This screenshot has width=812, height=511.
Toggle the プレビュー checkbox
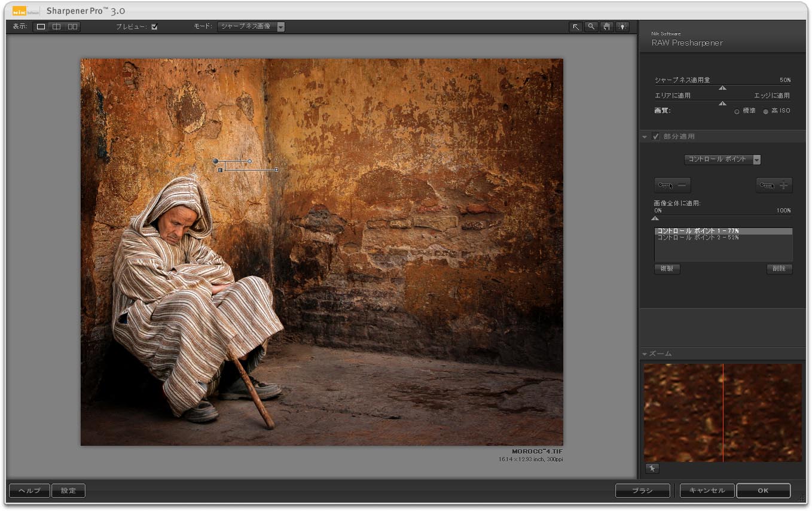click(154, 27)
